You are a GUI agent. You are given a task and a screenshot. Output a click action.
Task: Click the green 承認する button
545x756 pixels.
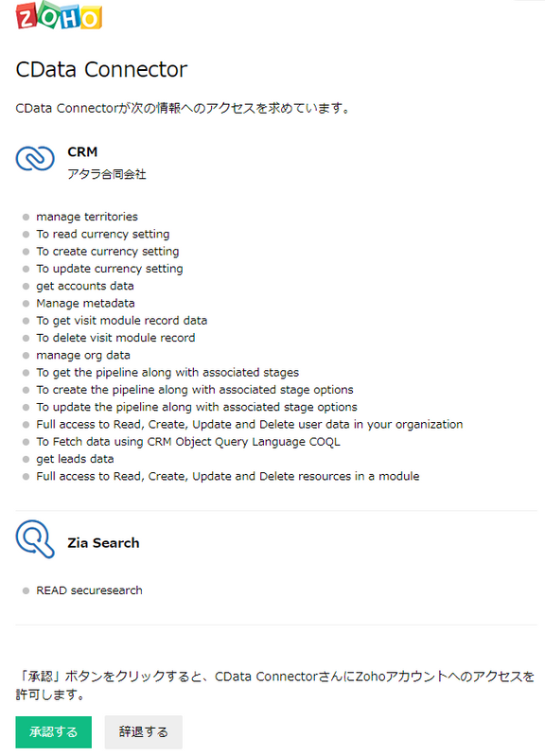click(x=54, y=732)
